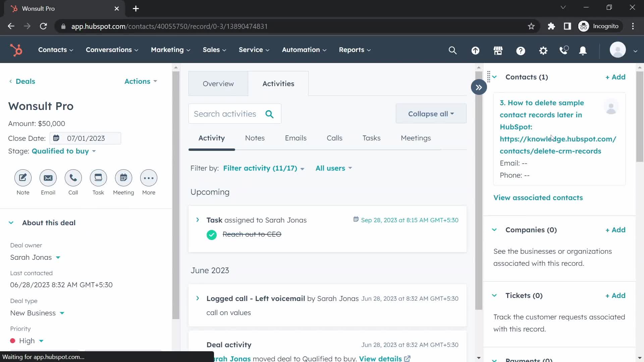The height and width of the screenshot is (362, 644).
Task: Collapse the Contacts (1) section
Action: (x=494, y=77)
